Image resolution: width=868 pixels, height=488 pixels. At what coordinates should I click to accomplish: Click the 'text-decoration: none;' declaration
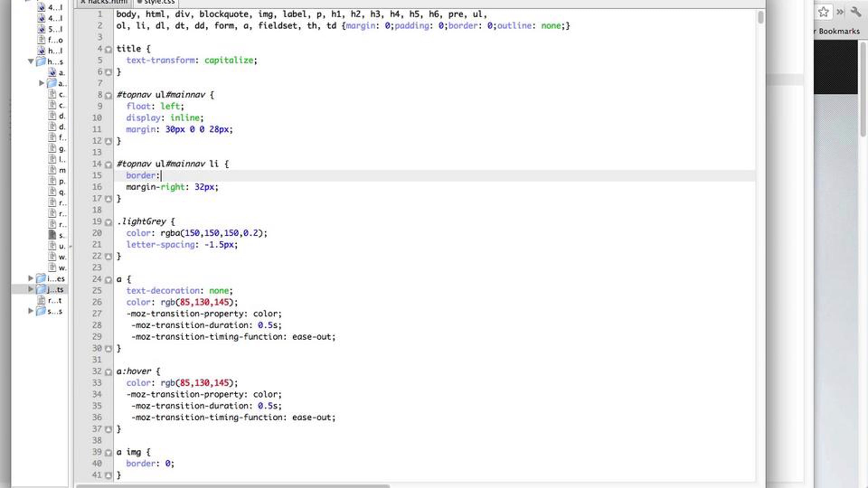[179, 291]
